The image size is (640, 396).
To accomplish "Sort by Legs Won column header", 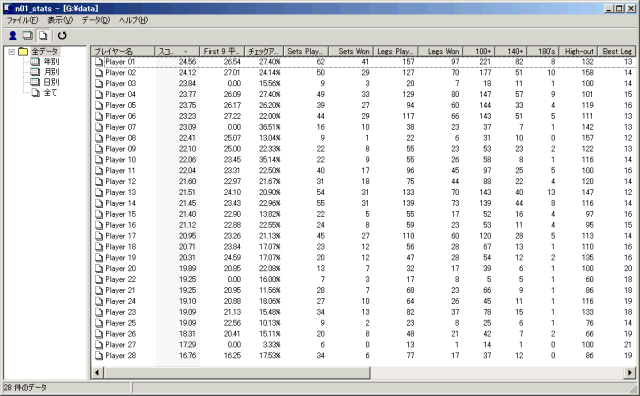I will [x=440, y=51].
